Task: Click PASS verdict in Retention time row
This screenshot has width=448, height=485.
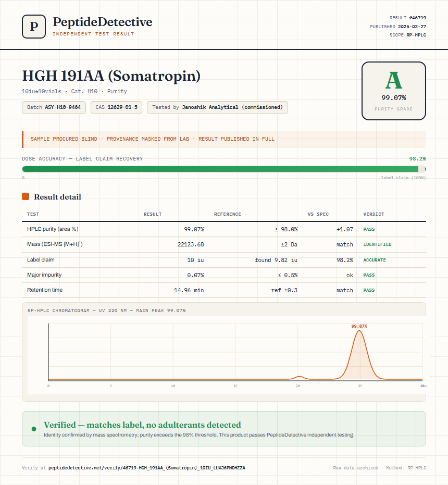Action: pyautogui.click(x=369, y=290)
